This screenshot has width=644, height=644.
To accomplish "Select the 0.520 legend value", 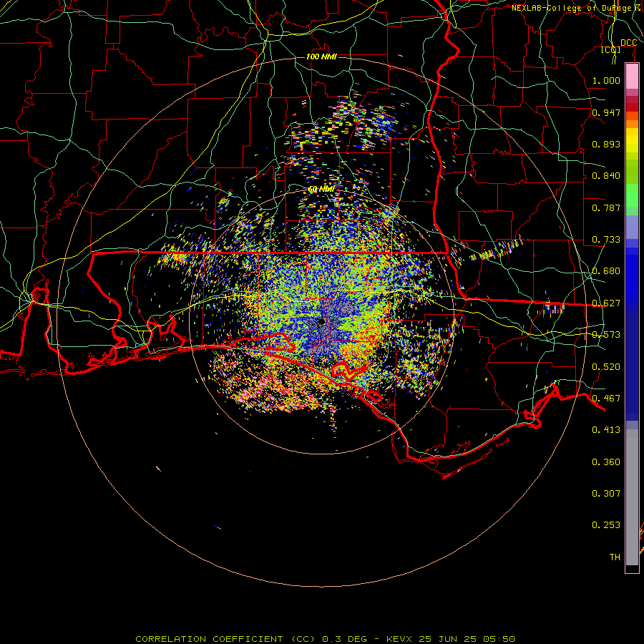I will pos(606,367).
